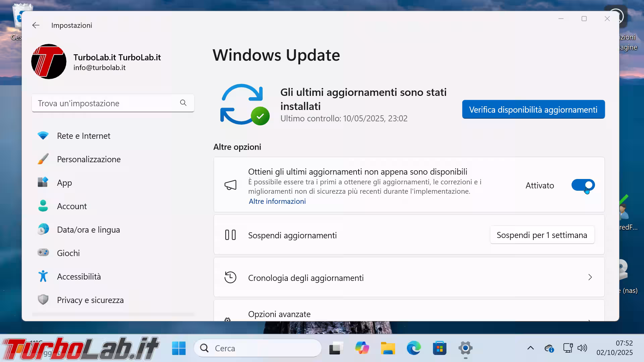Click the Windows Start button

pyautogui.click(x=179, y=348)
